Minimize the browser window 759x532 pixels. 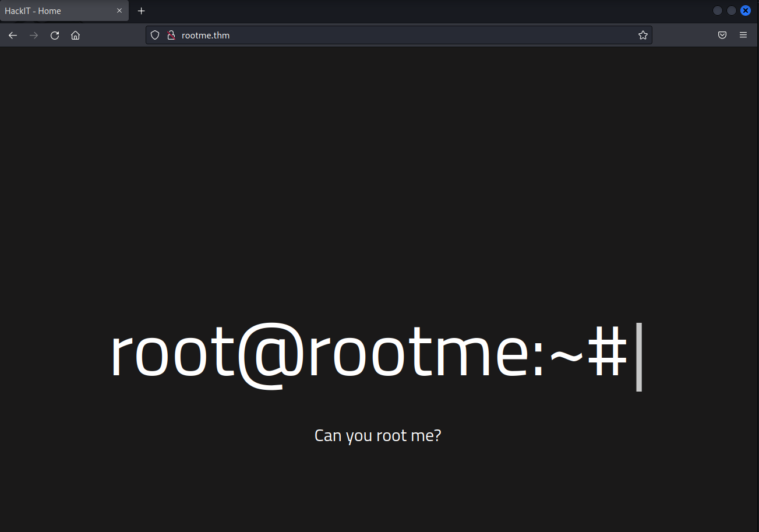point(717,10)
